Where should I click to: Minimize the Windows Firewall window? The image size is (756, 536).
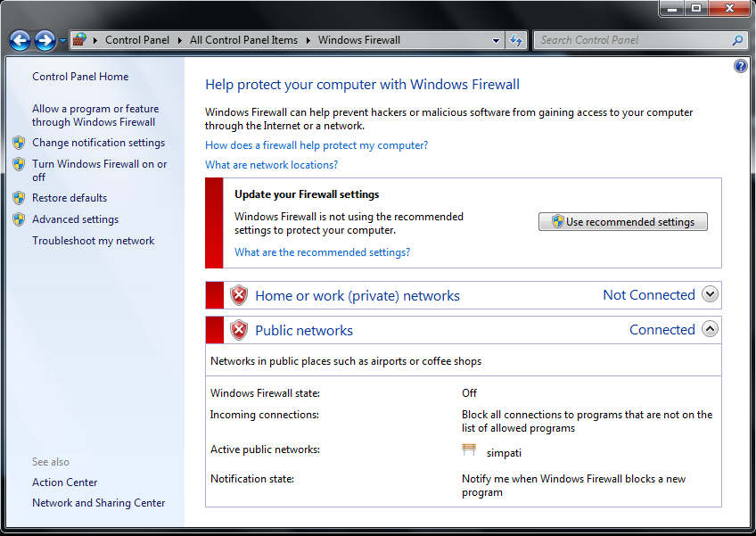click(672, 8)
